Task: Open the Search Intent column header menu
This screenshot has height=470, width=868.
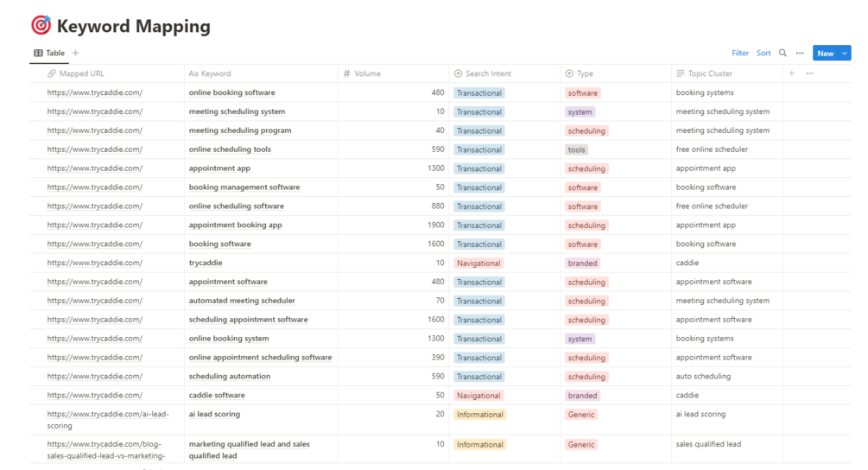Action: click(488, 74)
